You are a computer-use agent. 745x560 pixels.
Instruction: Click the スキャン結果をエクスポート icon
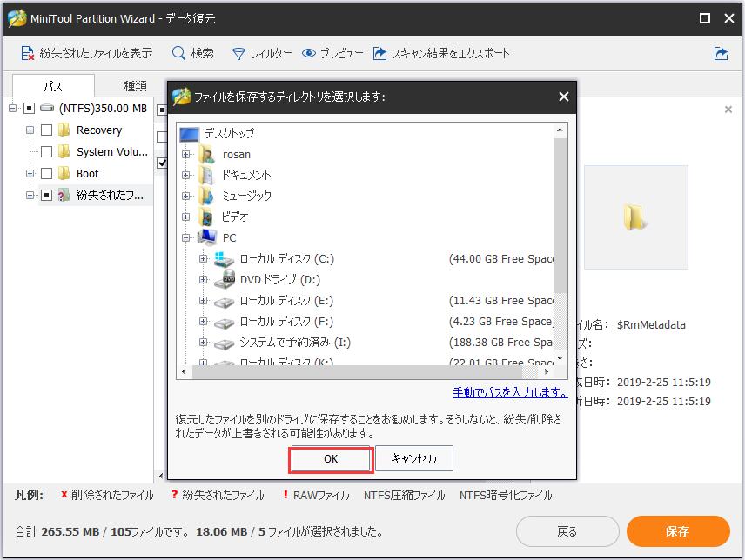coord(379,52)
